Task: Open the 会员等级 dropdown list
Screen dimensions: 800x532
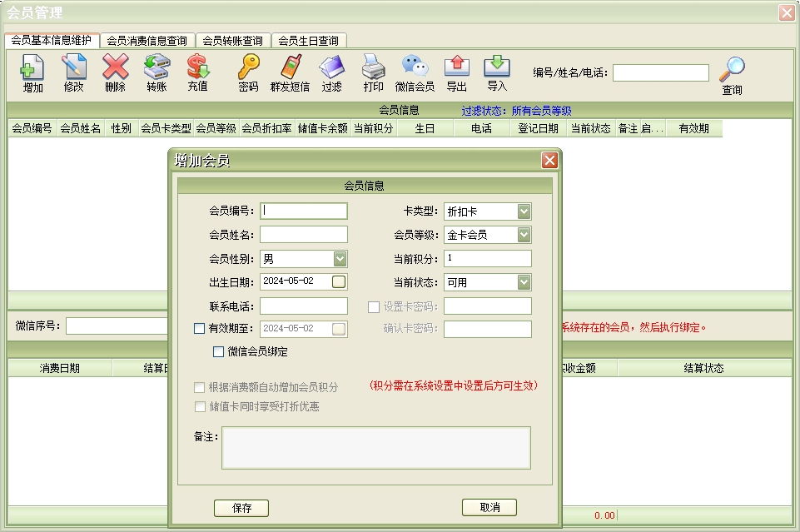Action: click(x=524, y=235)
